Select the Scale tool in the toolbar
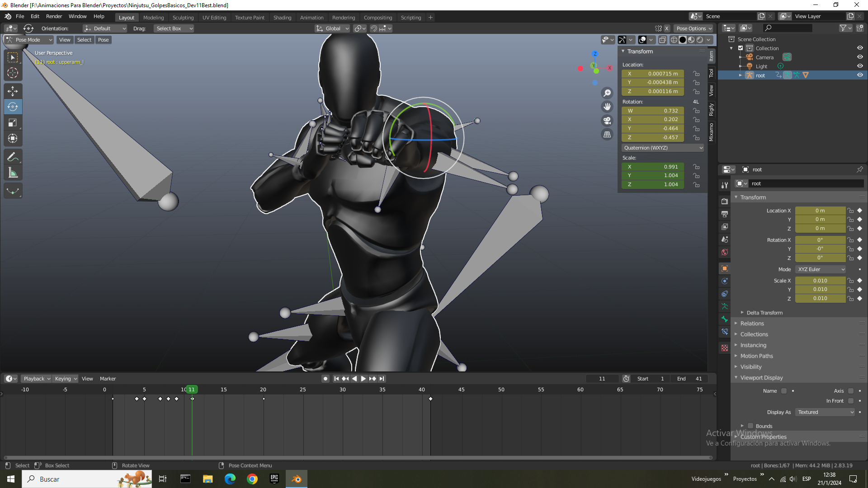Screen dimensions: 868x488 pyautogui.click(x=13, y=123)
